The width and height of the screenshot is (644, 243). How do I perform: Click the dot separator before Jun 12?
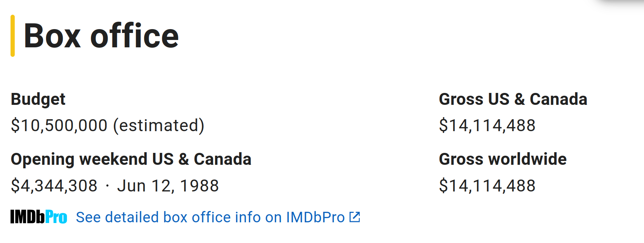[x=107, y=186]
